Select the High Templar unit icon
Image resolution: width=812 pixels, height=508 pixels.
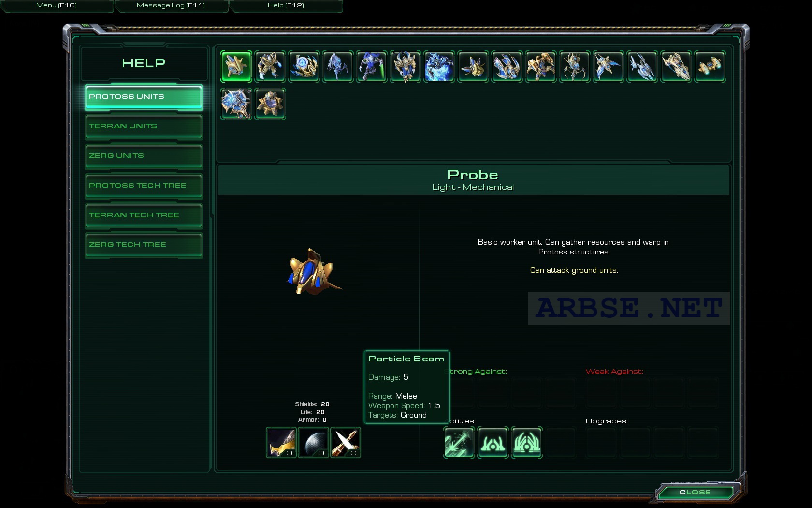[406, 66]
